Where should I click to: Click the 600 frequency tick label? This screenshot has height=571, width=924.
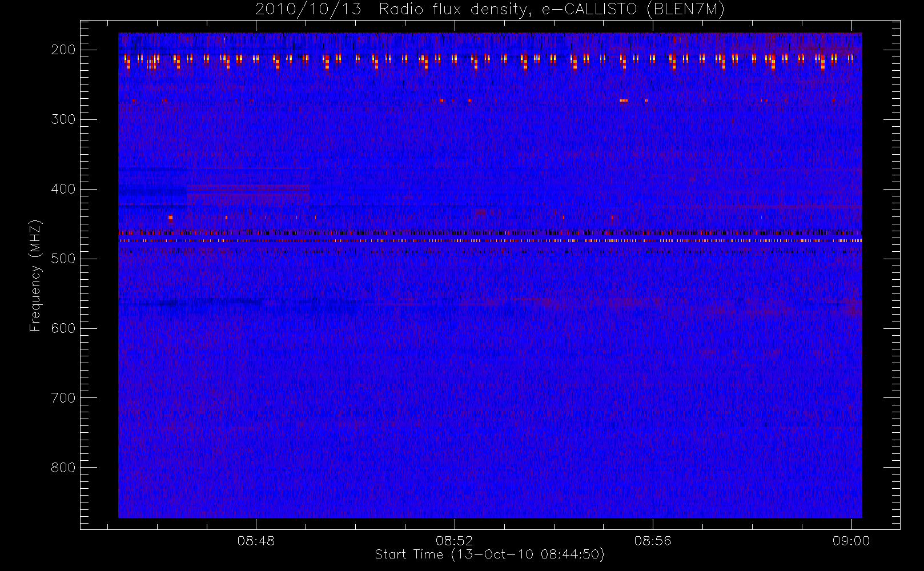point(63,328)
